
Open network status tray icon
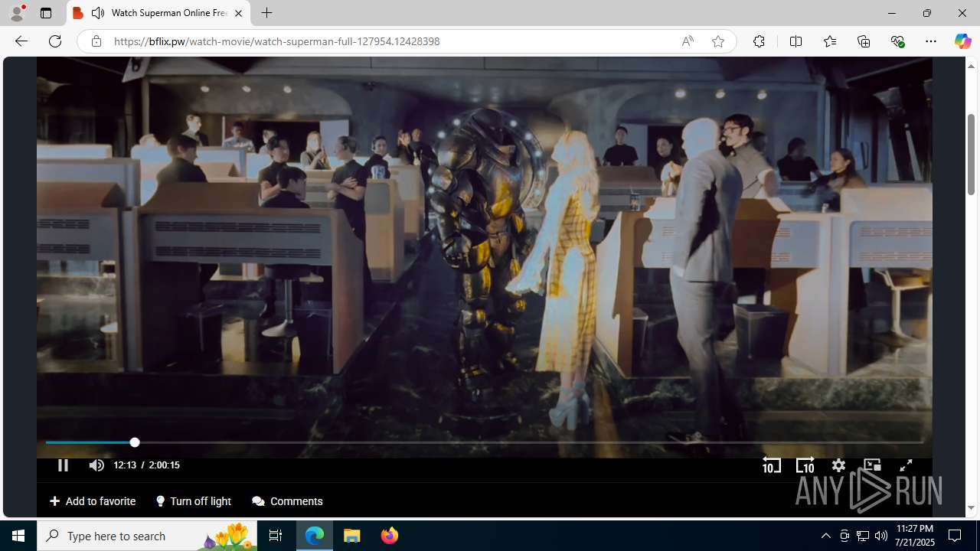[863, 536]
